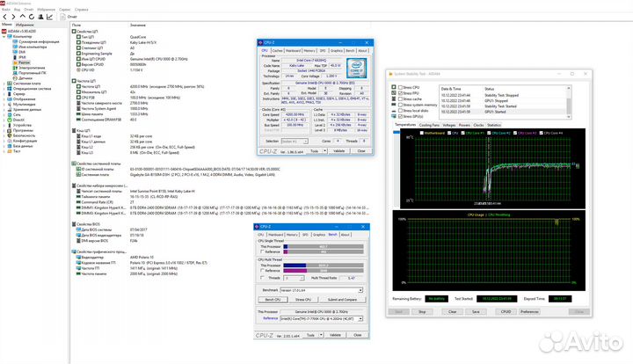Expand the Отображение tree node

[4, 99]
